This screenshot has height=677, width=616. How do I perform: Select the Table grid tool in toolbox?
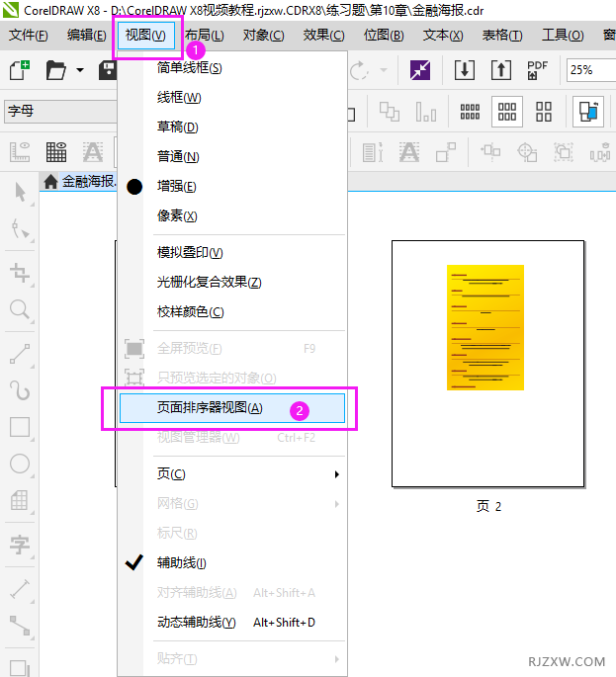[20, 500]
